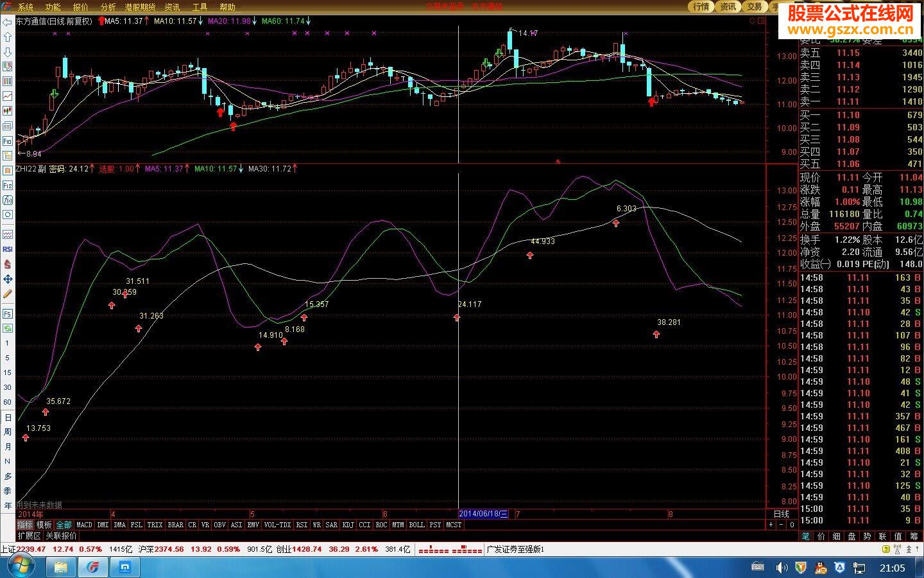Click the RSI indicator sidebar icon
This screenshot has width=924, height=578.
[8, 249]
